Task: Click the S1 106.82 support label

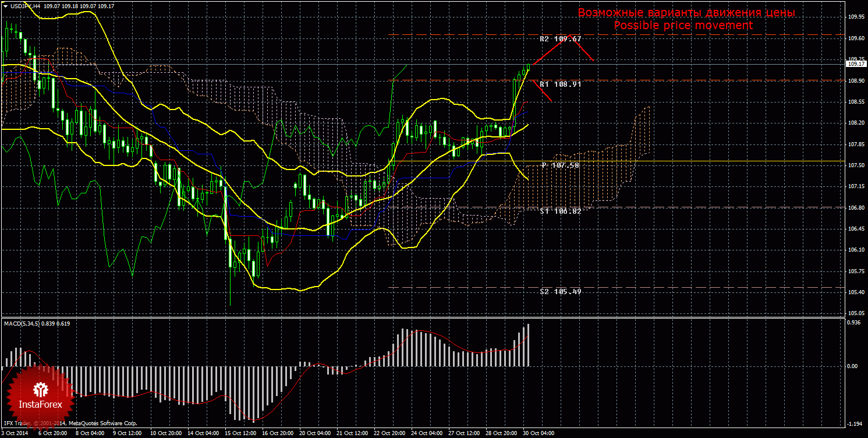Action: [x=561, y=211]
